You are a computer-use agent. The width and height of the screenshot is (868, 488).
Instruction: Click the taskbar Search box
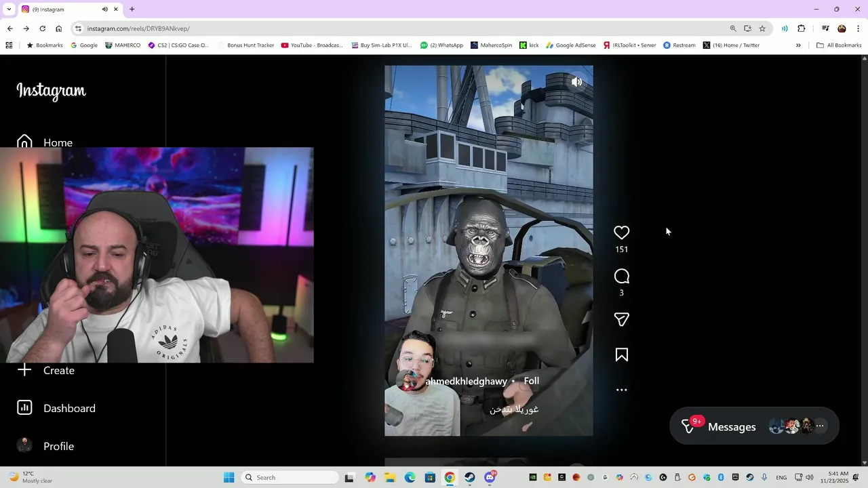[290, 477]
